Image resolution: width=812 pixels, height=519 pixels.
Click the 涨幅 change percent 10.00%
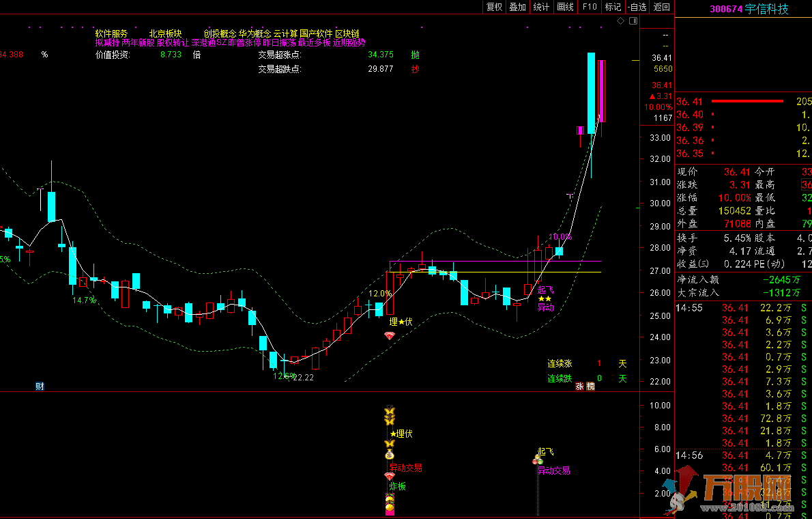click(734, 198)
